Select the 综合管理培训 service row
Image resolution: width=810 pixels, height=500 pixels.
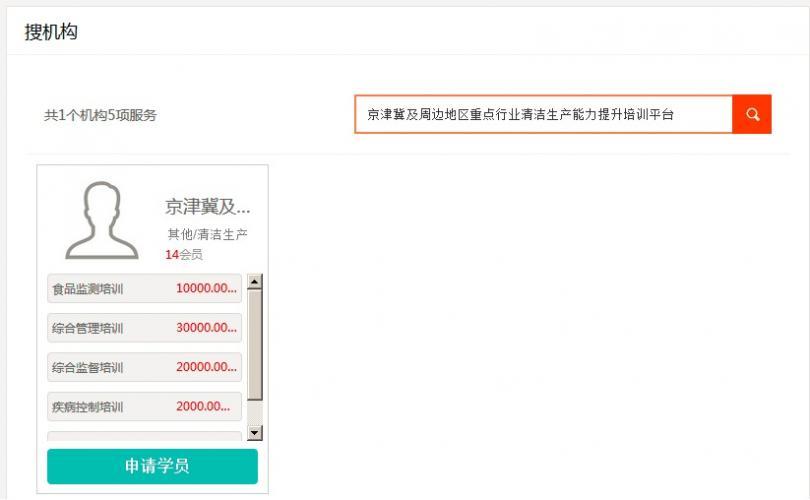(144, 327)
